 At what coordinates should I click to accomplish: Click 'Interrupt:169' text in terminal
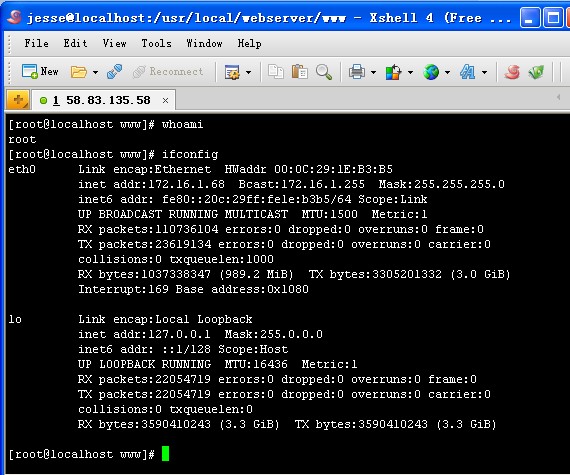pos(123,289)
